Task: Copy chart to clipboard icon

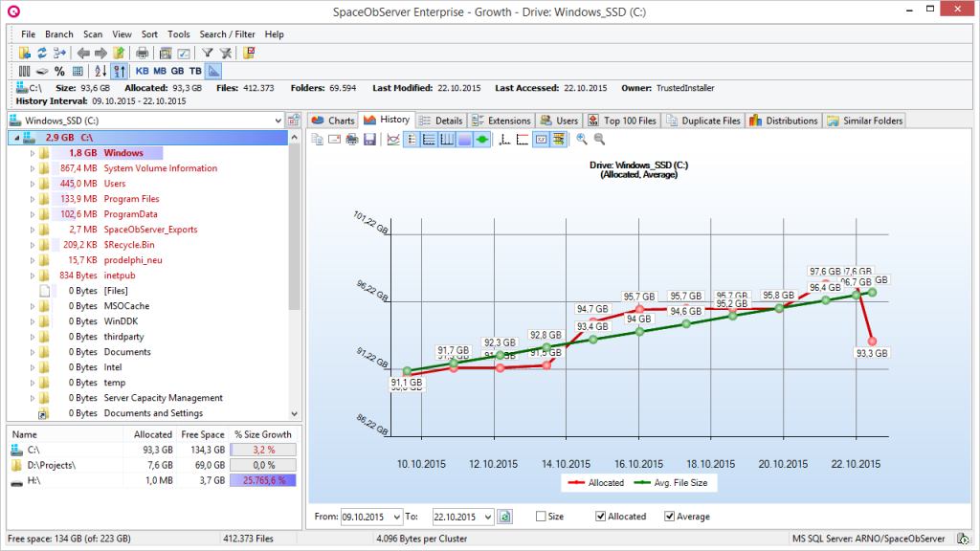Action: 318,140
